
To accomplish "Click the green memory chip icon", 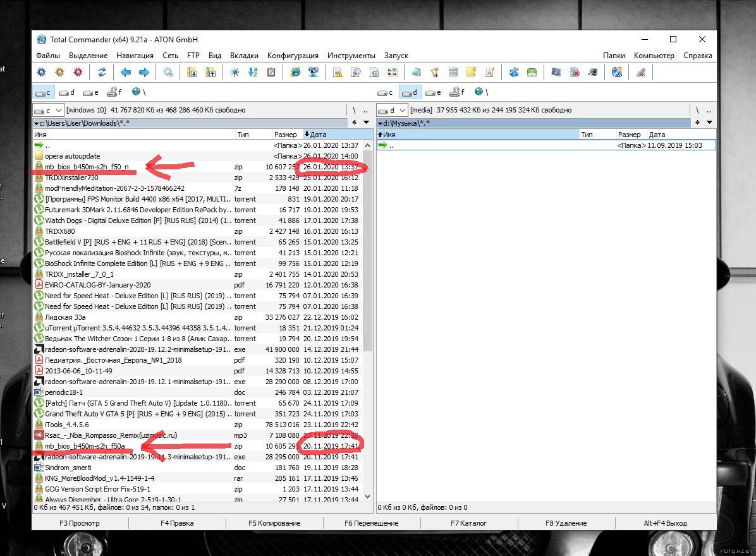I will click(532, 72).
